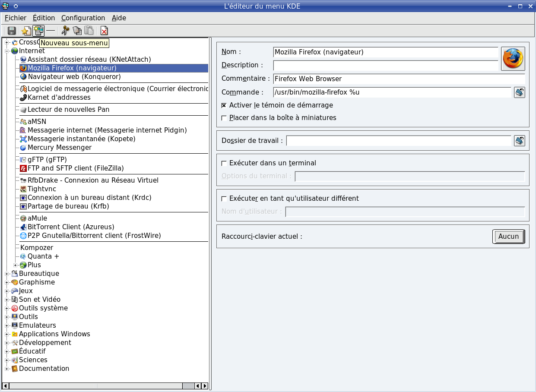The width and height of the screenshot is (536, 392).
Task: Enable Placer dans la boîte à miniatures
Action: coord(224,118)
